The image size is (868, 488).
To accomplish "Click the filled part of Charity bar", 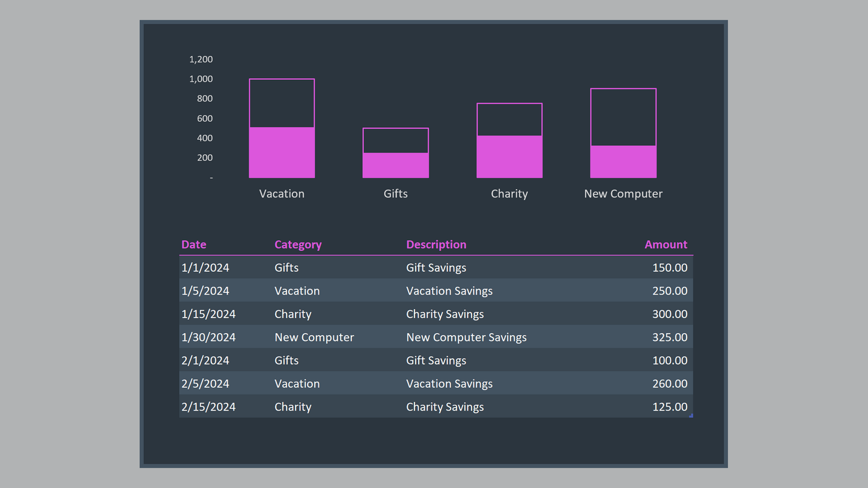I will [x=509, y=157].
